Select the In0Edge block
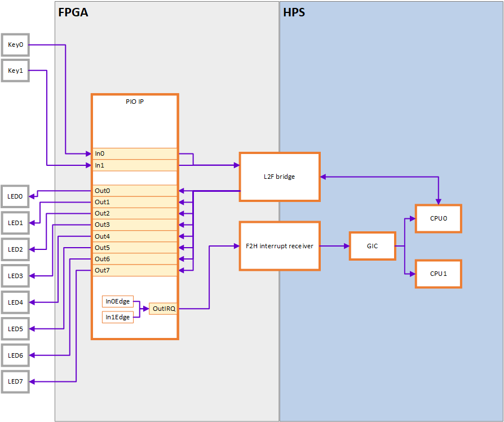 point(117,301)
